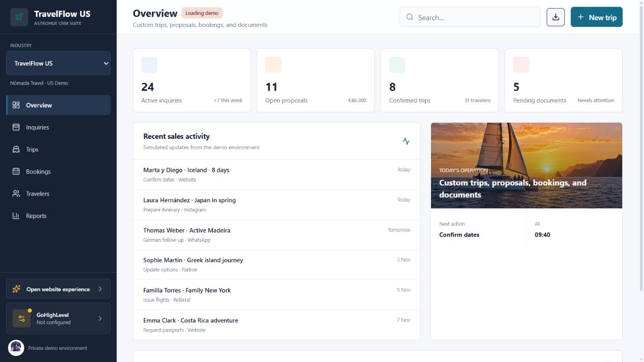Image resolution: width=644 pixels, height=362 pixels.
Task: Open the Active inquiries stat card
Action: point(192,80)
